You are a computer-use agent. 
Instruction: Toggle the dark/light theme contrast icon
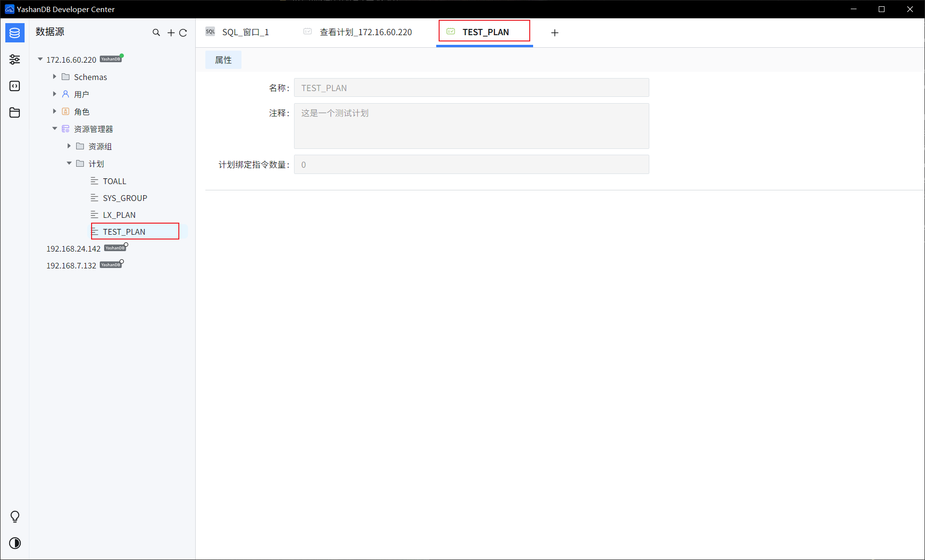(x=15, y=543)
